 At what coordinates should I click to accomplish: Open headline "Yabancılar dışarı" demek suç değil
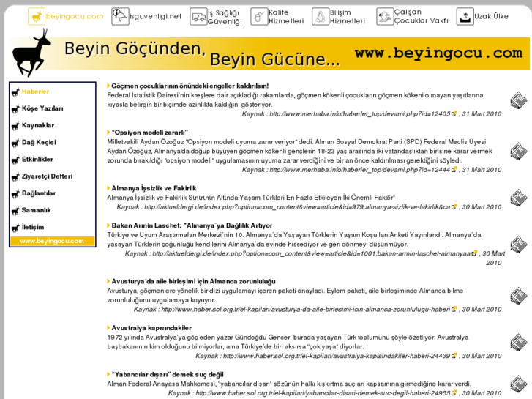[x=168, y=375]
